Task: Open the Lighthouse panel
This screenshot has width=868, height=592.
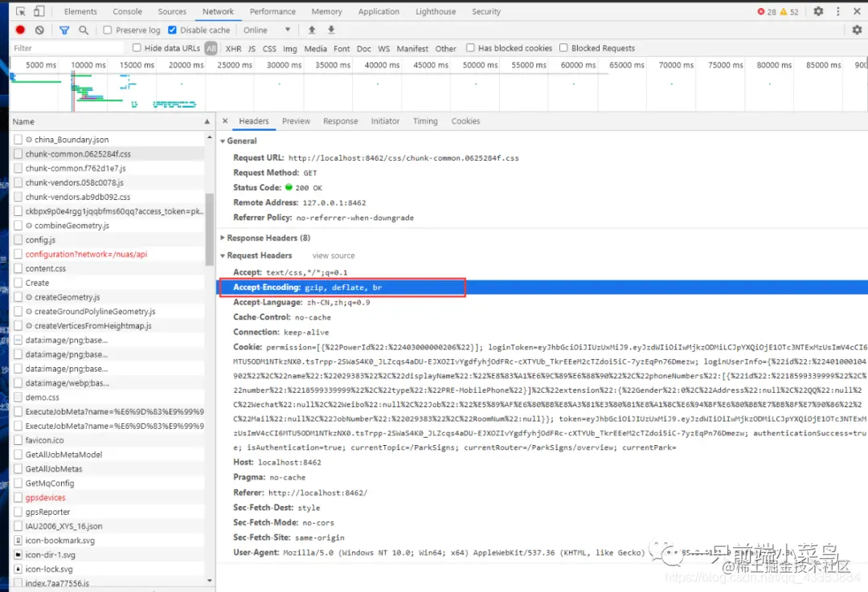Action: (x=436, y=11)
